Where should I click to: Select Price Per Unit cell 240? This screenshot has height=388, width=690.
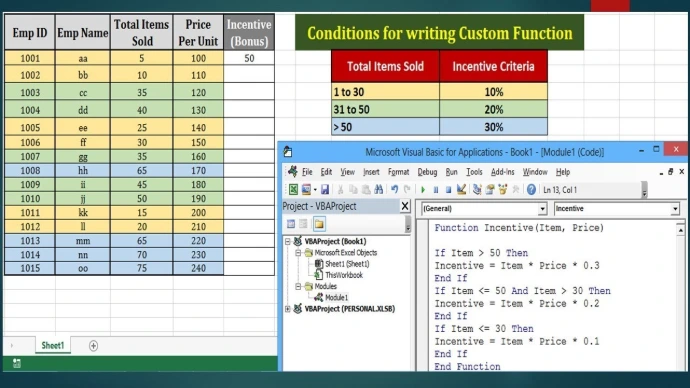point(198,268)
